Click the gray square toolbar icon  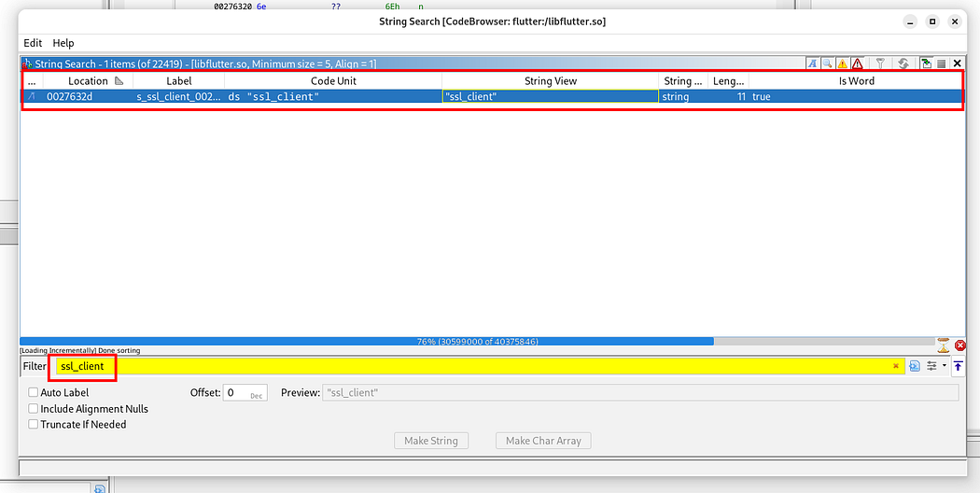[941, 63]
